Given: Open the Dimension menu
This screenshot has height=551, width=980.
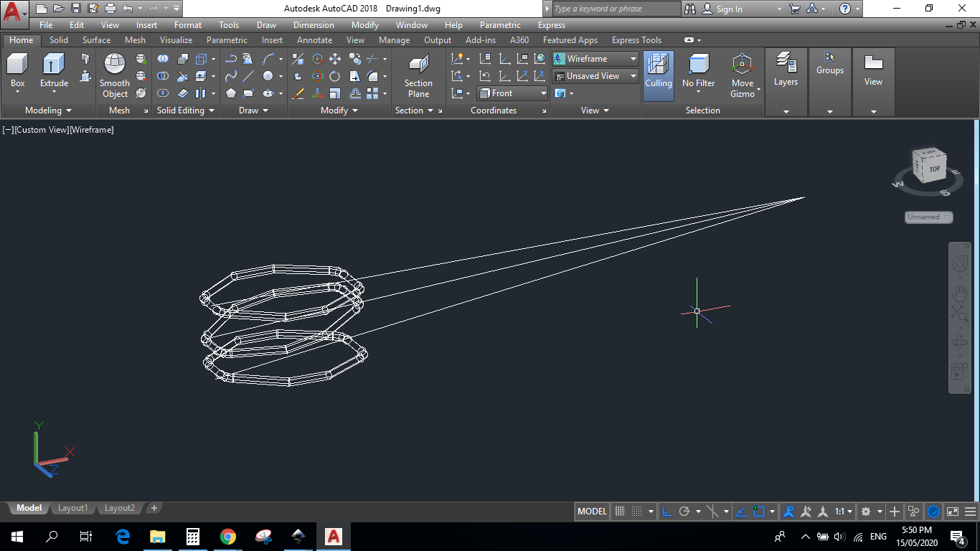Looking at the screenshot, I should pyautogui.click(x=314, y=25).
